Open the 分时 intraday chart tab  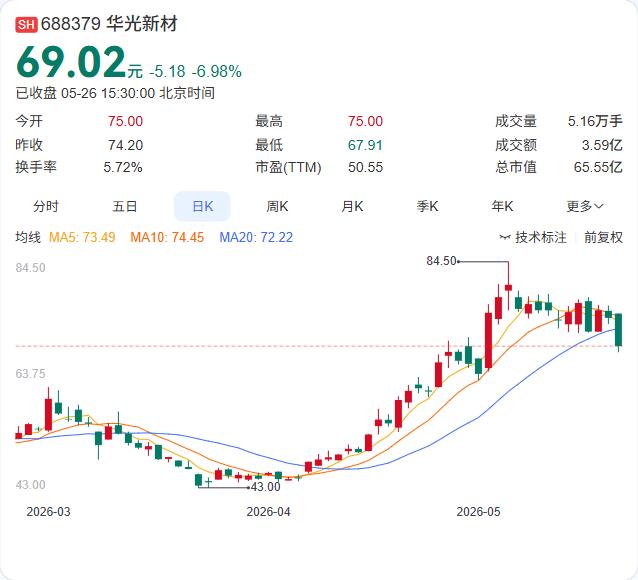[46, 206]
